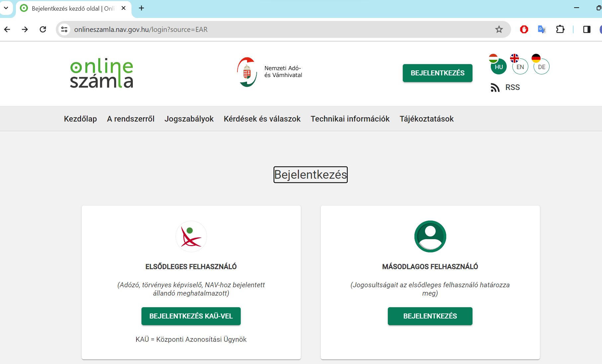Open the red ad blocker extension icon
Viewport: 602px width, 364px height.
[524, 30]
